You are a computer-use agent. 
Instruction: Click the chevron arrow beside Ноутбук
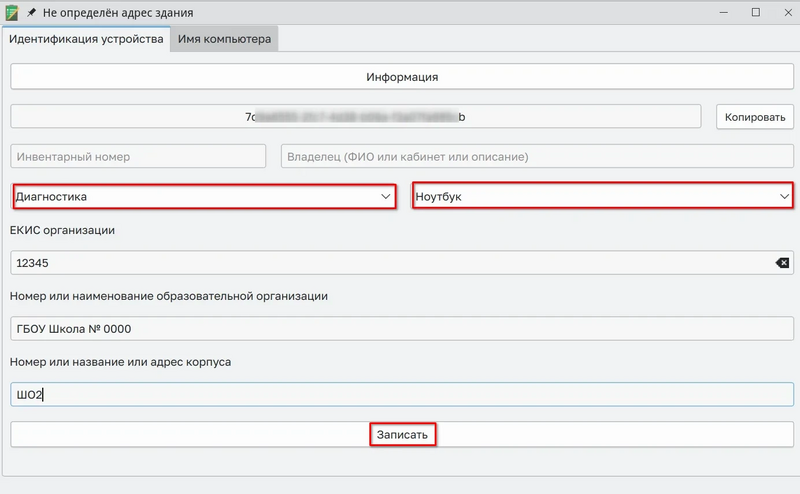coord(784,197)
